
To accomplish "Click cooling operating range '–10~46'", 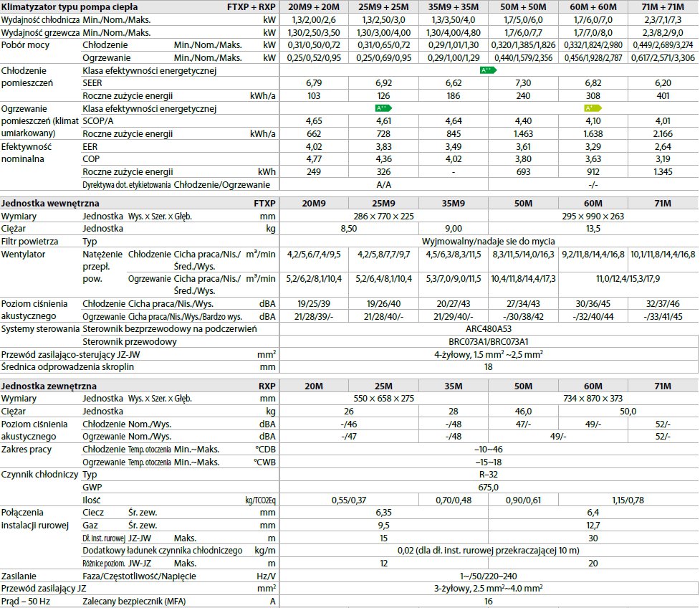I will click(x=489, y=450).
